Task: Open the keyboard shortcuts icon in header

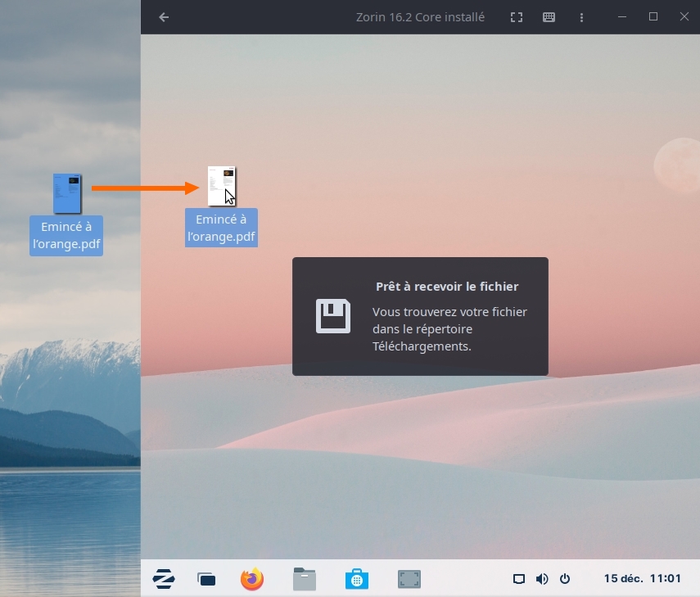Action: (549, 17)
